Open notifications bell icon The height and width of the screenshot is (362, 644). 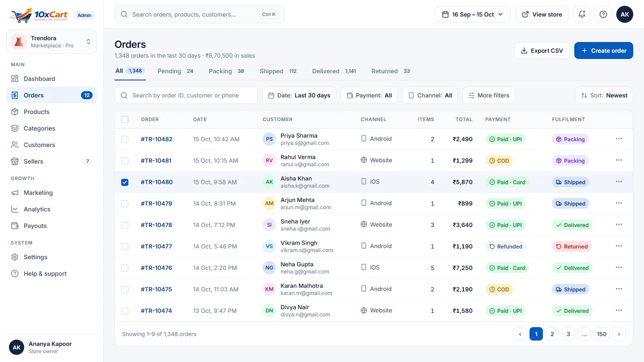(582, 14)
